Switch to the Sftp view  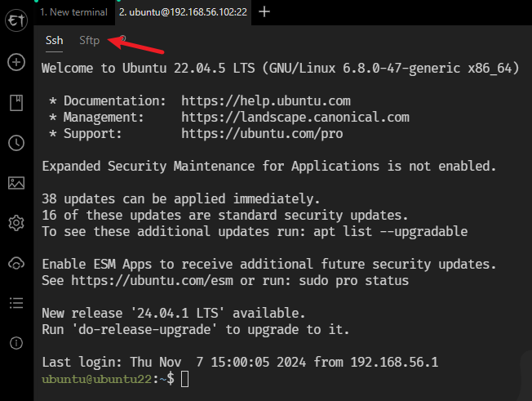pos(89,40)
